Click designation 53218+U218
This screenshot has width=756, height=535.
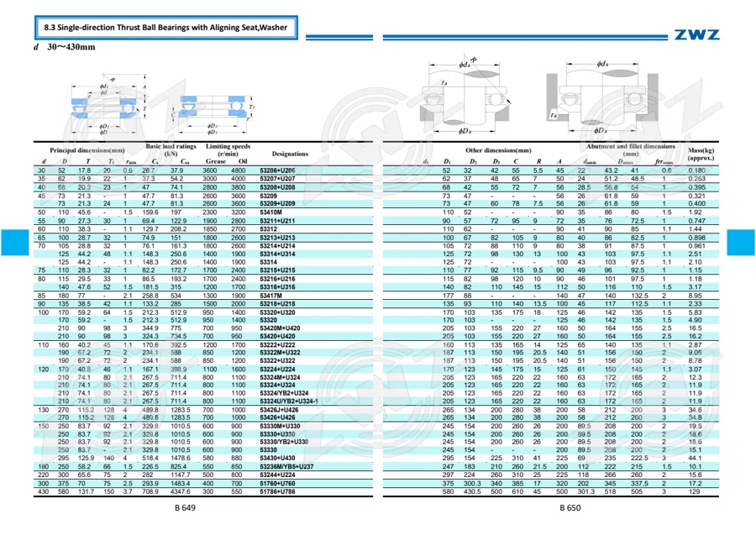277,304
